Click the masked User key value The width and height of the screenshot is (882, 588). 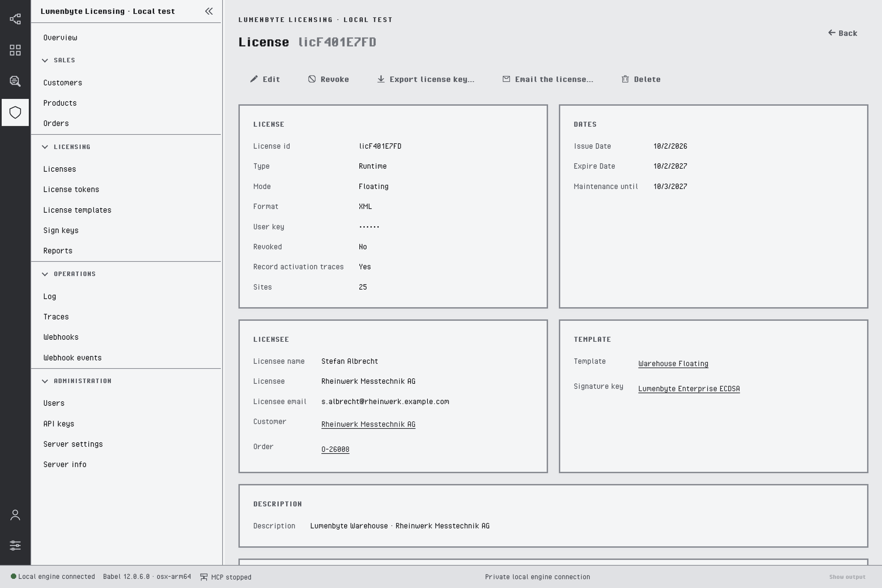click(369, 227)
